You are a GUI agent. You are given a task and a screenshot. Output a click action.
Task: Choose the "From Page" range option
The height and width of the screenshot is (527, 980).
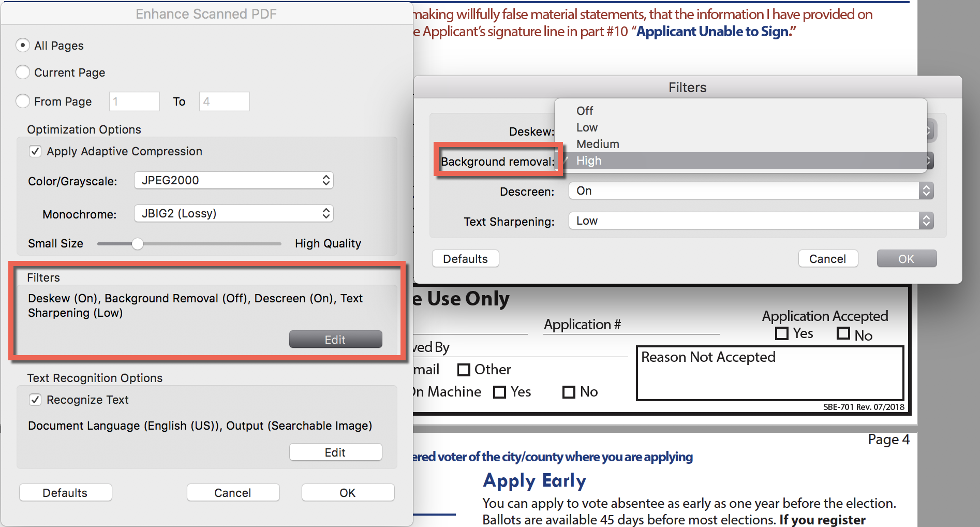coord(23,101)
